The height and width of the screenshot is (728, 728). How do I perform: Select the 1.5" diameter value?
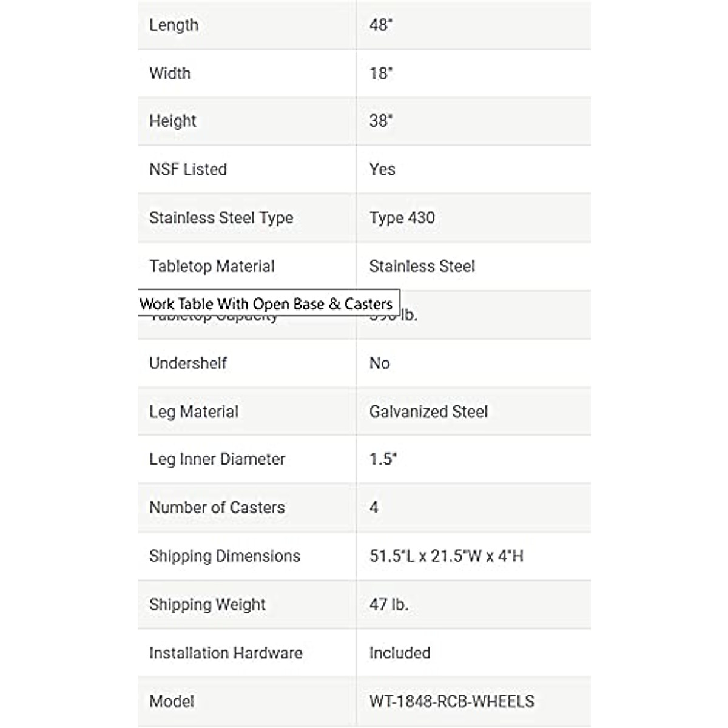point(383,459)
